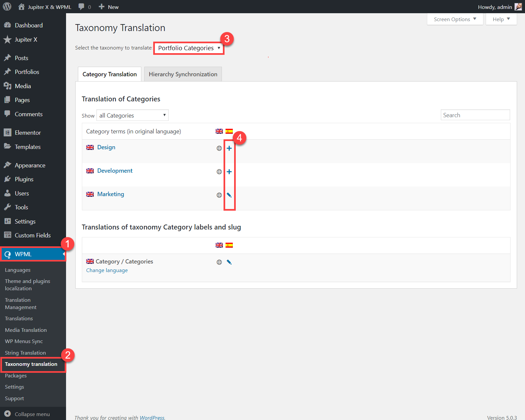Open the Appearance paintbrush icon
525x420 pixels.
7,165
